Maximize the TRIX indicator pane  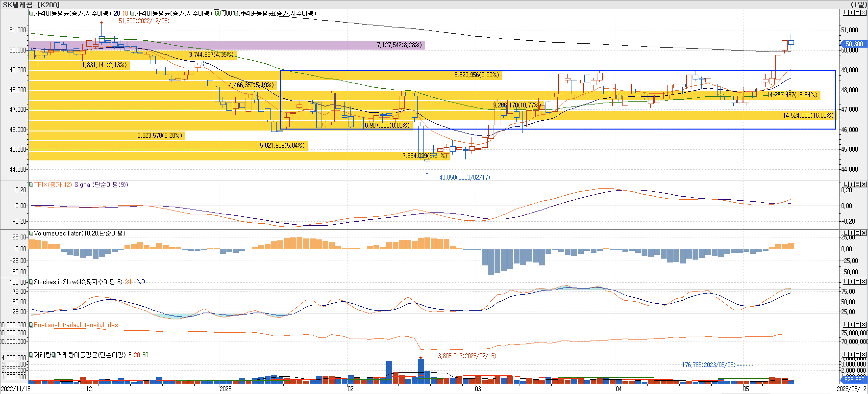click(857, 184)
